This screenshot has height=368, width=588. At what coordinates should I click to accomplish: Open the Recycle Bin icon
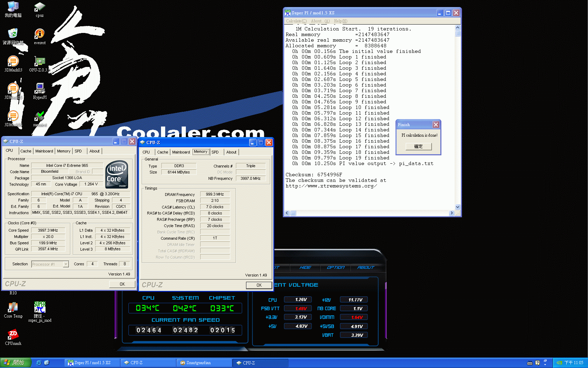click(13, 36)
